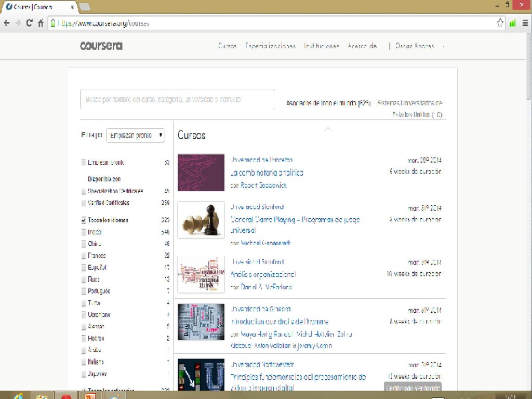This screenshot has width=532, height=399.
Task: Click the green bars extension icon
Action: tap(513, 23)
